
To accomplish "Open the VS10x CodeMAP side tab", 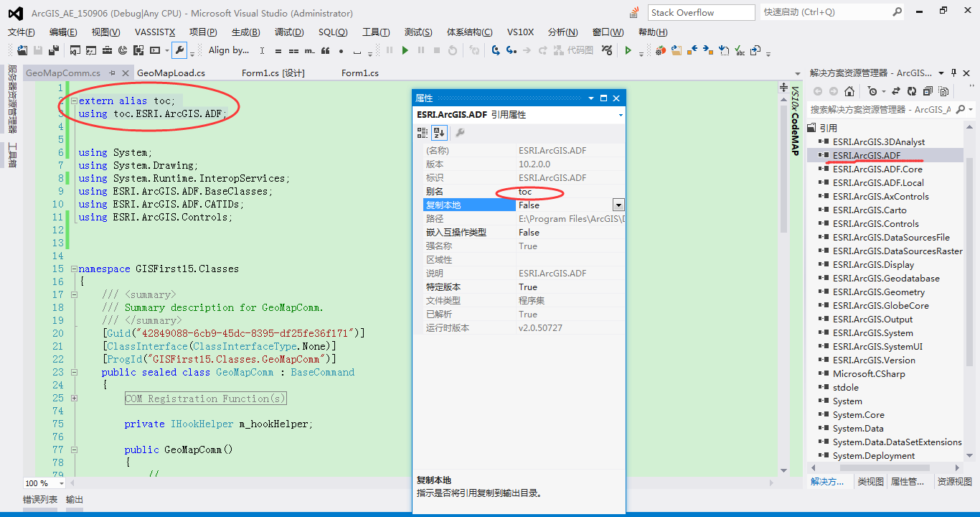I will point(795,121).
